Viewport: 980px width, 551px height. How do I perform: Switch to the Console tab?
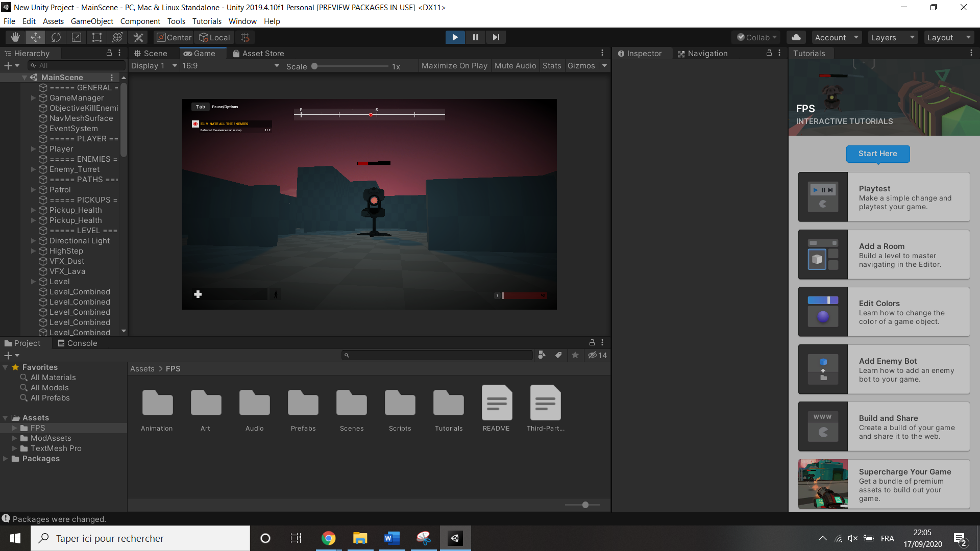pyautogui.click(x=78, y=343)
